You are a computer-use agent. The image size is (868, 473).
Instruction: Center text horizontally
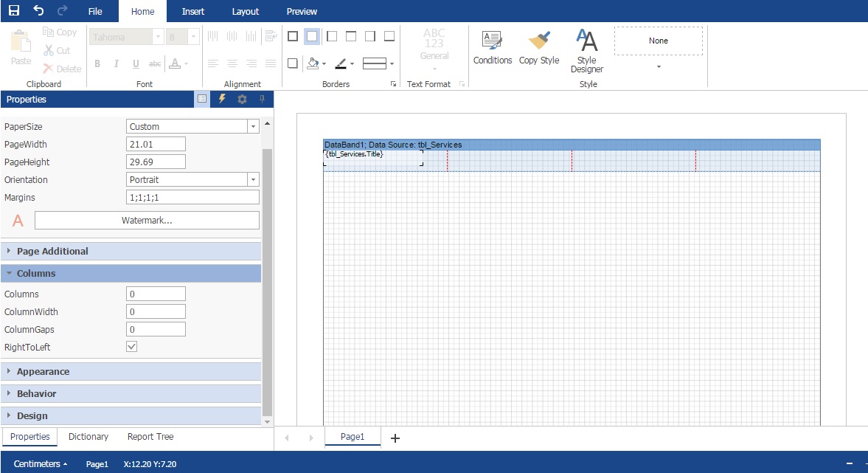click(232, 63)
